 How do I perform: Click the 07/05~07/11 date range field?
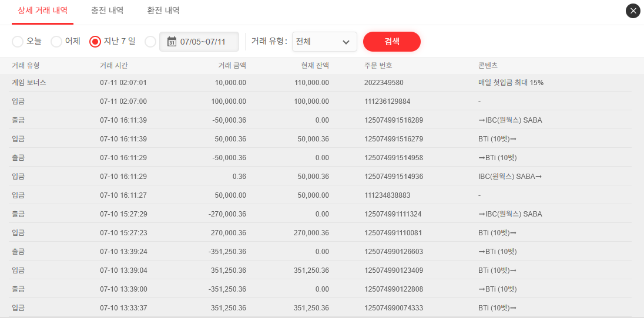(x=203, y=42)
